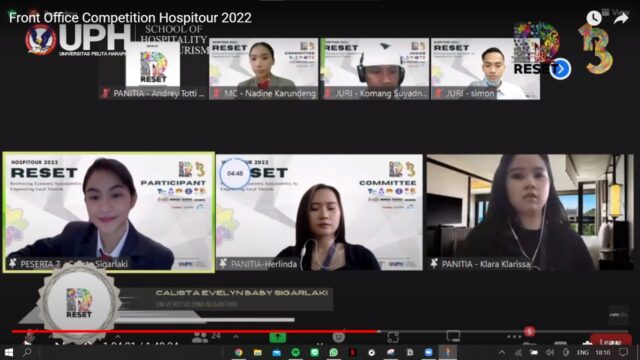The image size is (640, 360).
Task: Select the PANITIA - Klara Klarissa video tile
Action: coord(530,212)
